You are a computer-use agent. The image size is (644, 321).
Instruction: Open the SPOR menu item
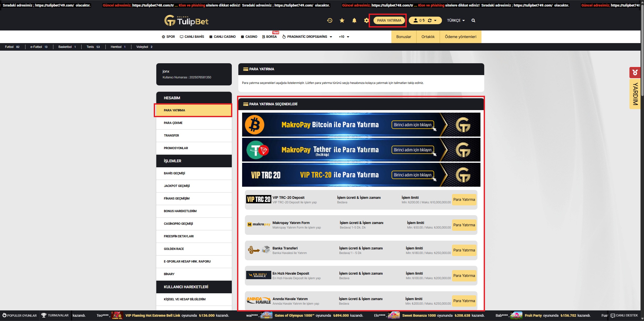tap(168, 37)
